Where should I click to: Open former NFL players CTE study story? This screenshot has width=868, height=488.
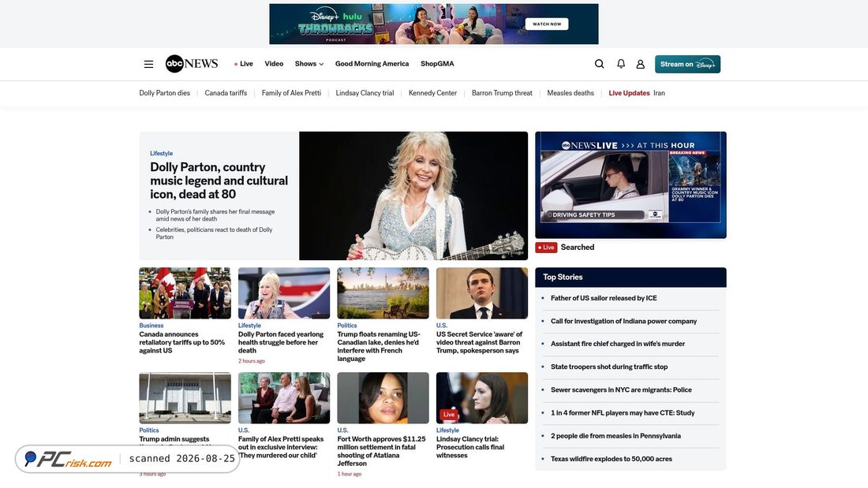click(x=623, y=413)
